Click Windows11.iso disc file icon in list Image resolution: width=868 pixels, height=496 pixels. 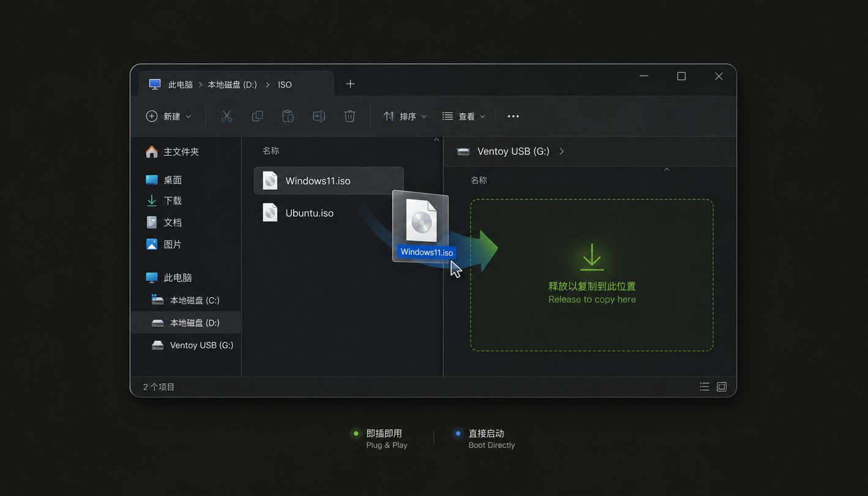click(270, 180)
